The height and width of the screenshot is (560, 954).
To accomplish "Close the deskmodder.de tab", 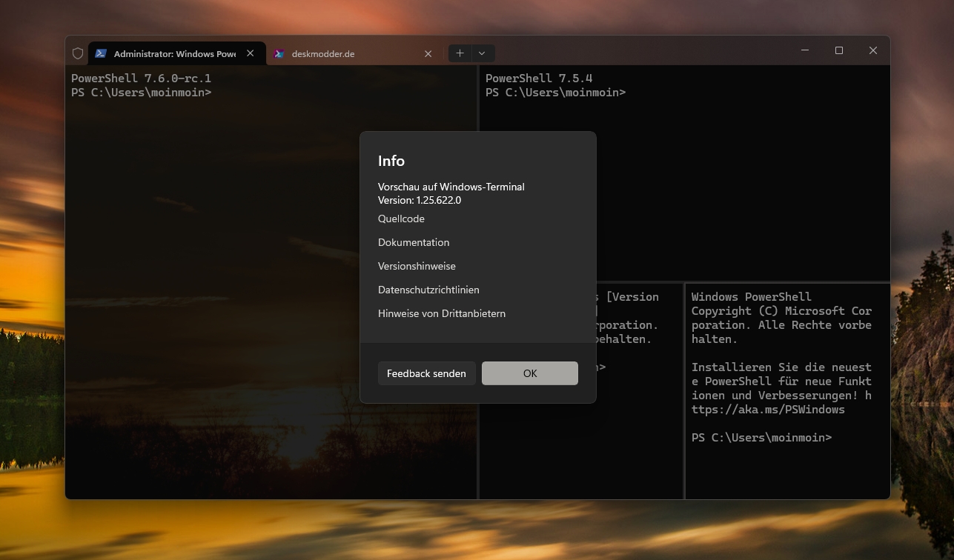I will coord(428,53).
